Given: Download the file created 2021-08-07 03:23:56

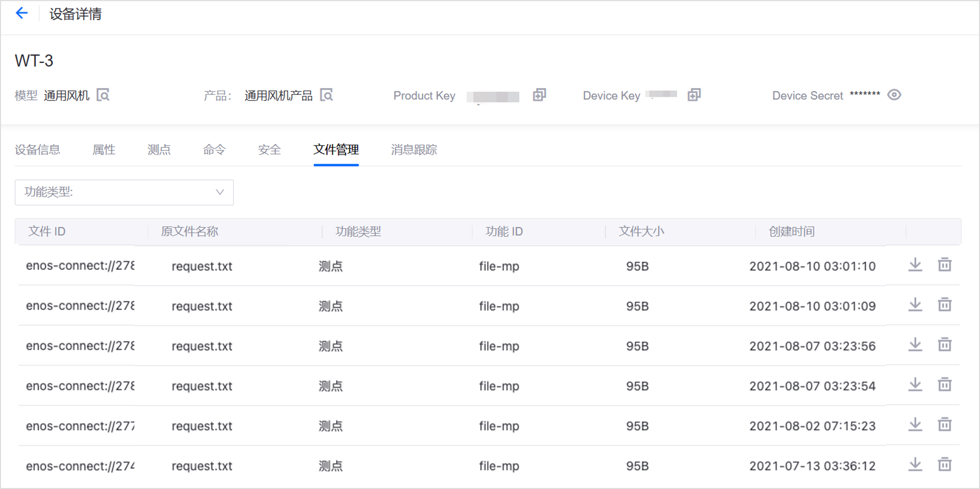Looking at the screenshot, I should coord(915,344).
